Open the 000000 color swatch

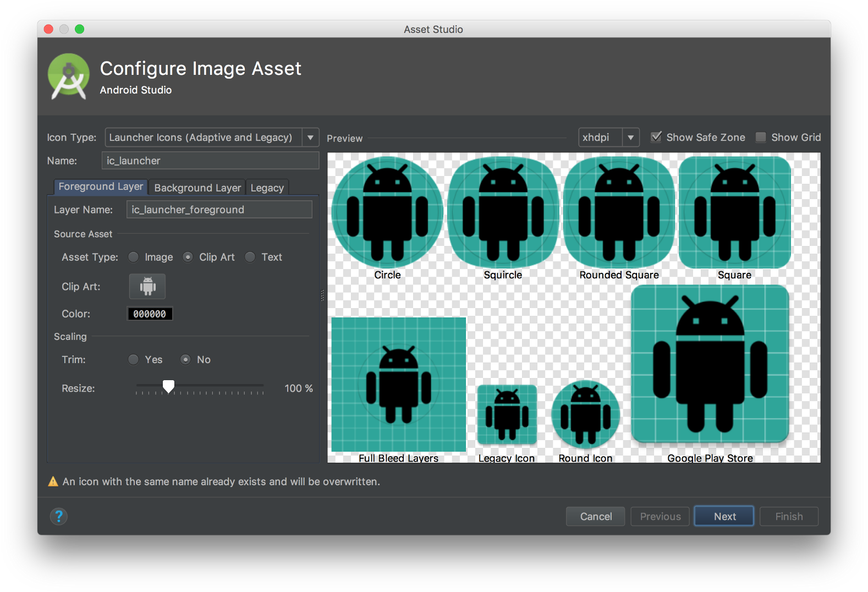click(150, 314)
